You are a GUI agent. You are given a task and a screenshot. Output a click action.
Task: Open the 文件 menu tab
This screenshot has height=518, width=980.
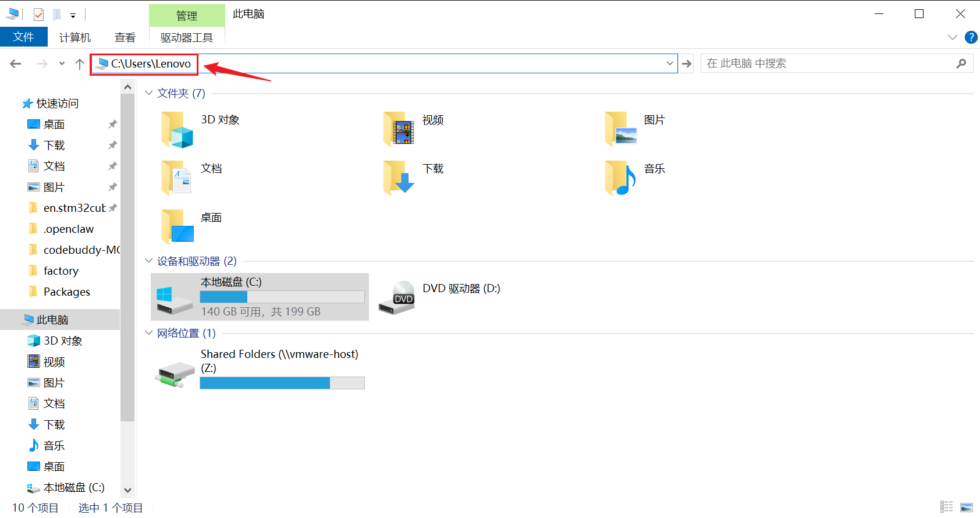(24, 37)
